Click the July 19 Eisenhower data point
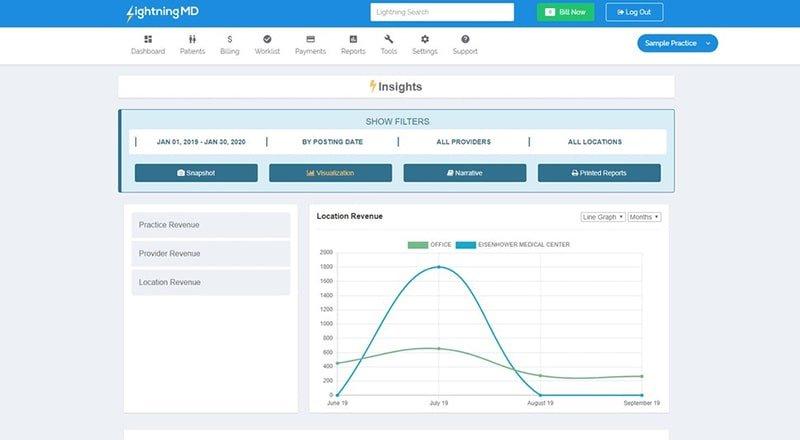 point(439,267)
